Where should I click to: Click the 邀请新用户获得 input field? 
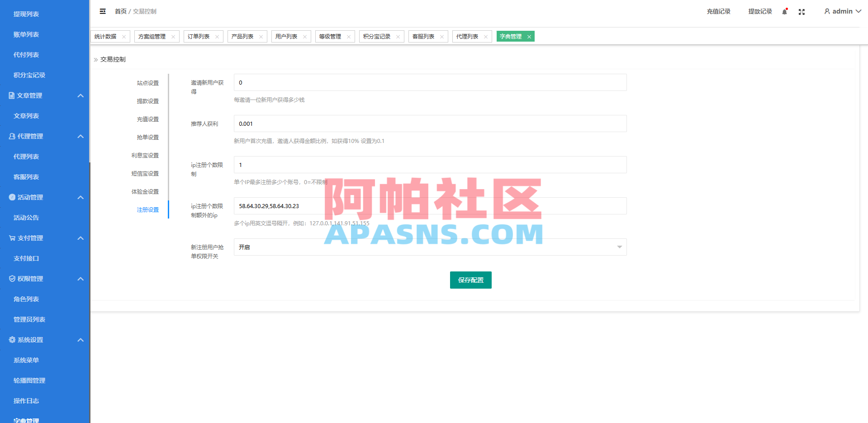click(x=430, y=82)
